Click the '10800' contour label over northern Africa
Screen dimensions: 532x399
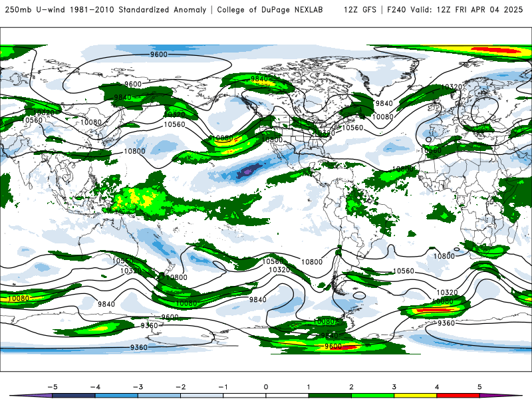pyautogui.click(x=403, y=169)
